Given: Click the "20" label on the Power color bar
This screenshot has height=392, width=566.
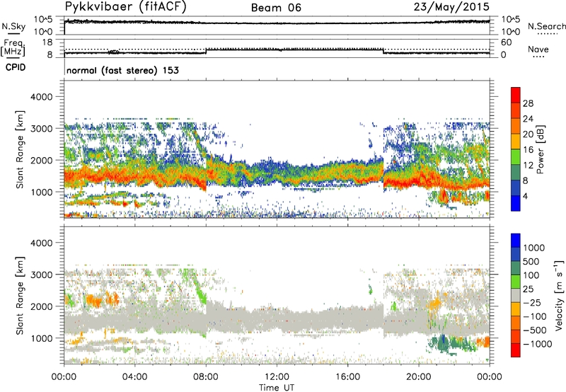Looking at the screenshot, I should click(528, 134).
